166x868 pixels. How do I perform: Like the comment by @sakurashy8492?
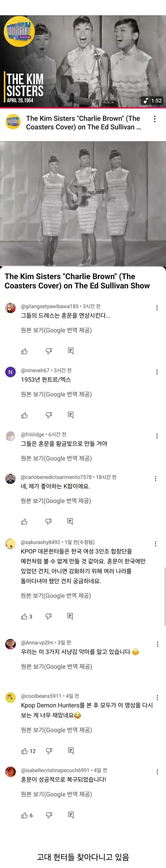point(24,616)
